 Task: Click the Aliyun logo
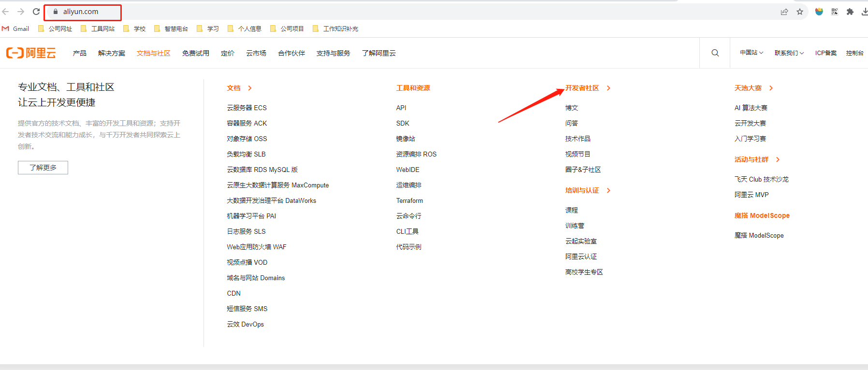click(x=31, y=53)
